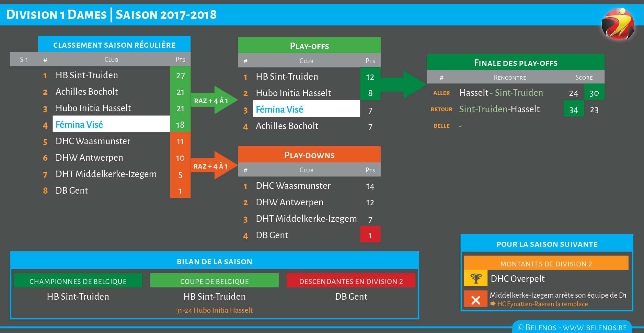Click the Championnes de Belgique label
Screen dimensions: 644x333
pos(78,281)
